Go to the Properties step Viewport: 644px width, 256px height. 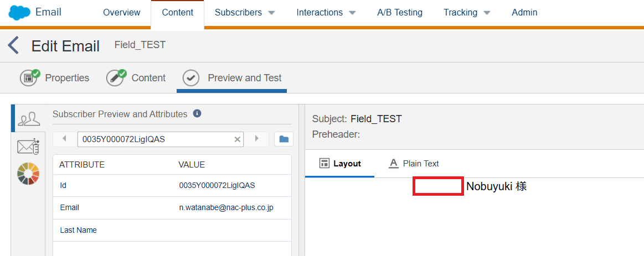tap(55, 77)
